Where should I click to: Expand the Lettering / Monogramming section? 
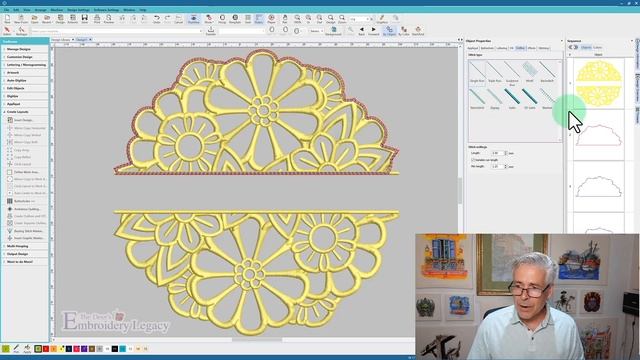[25, 64]
